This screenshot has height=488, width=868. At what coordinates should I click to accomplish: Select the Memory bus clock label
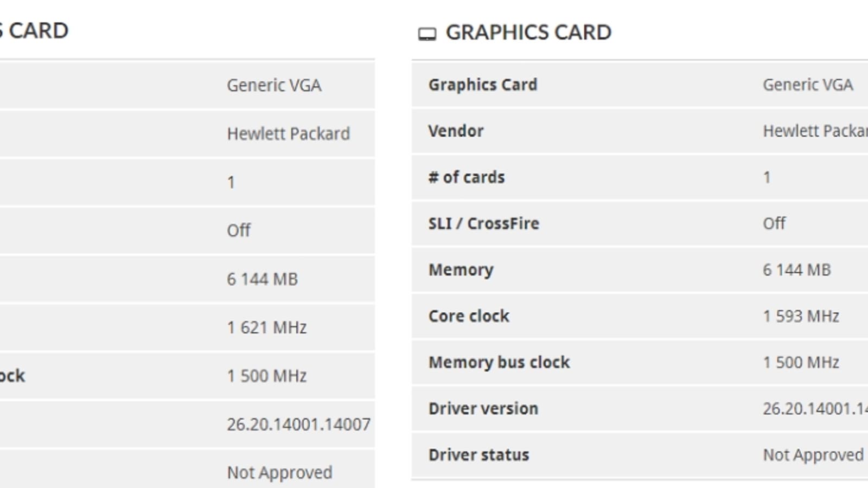(x=499, y=362)
